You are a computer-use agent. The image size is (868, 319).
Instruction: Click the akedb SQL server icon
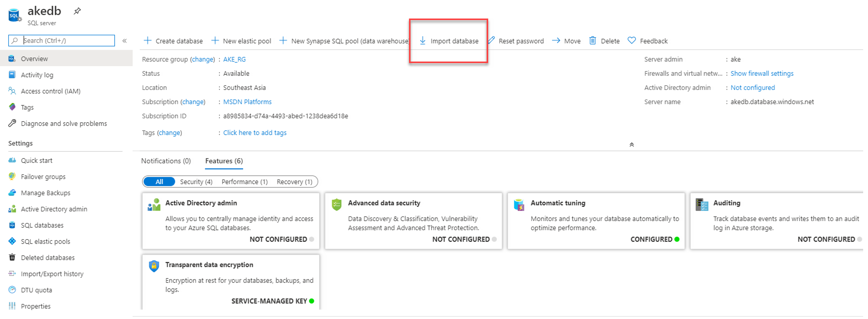(x=15, y=15)
